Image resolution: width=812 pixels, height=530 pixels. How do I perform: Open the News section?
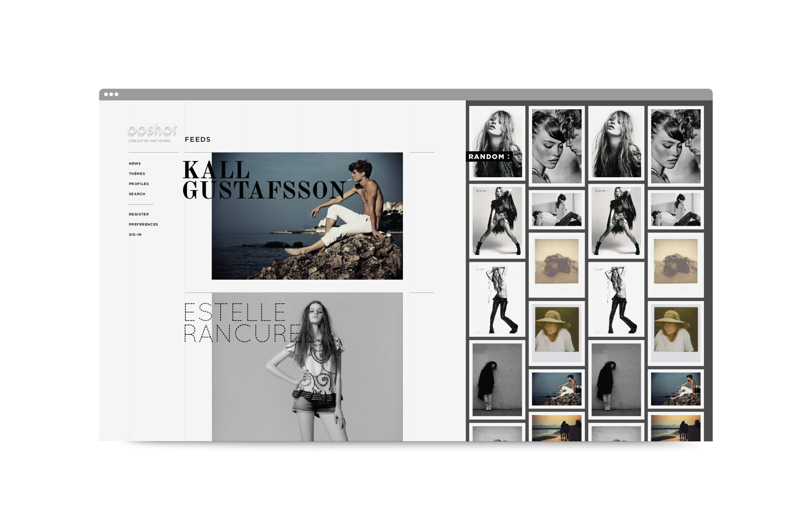point(135,164)
